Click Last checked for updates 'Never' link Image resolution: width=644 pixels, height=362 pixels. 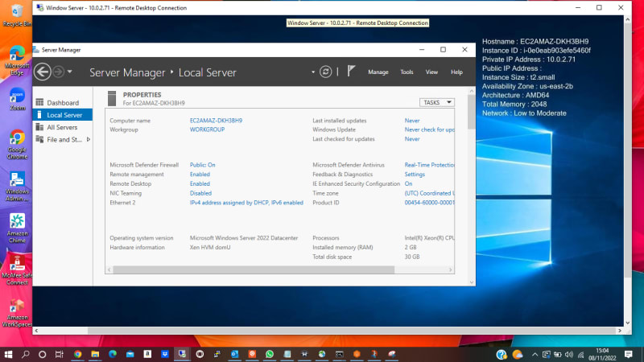coord(412,139)
